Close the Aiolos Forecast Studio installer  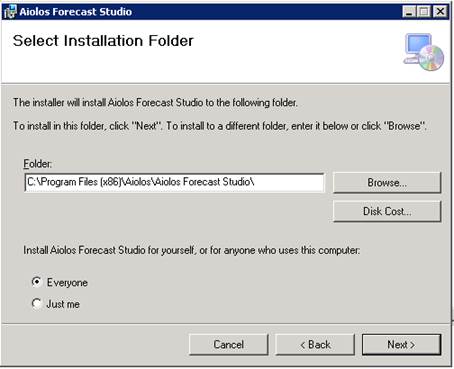coord(440,12)
